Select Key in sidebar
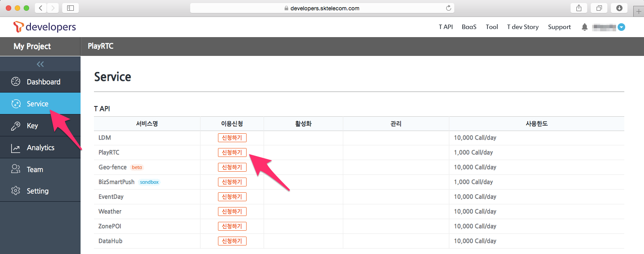This screenshot has height=254, width=644. [40, 126]
